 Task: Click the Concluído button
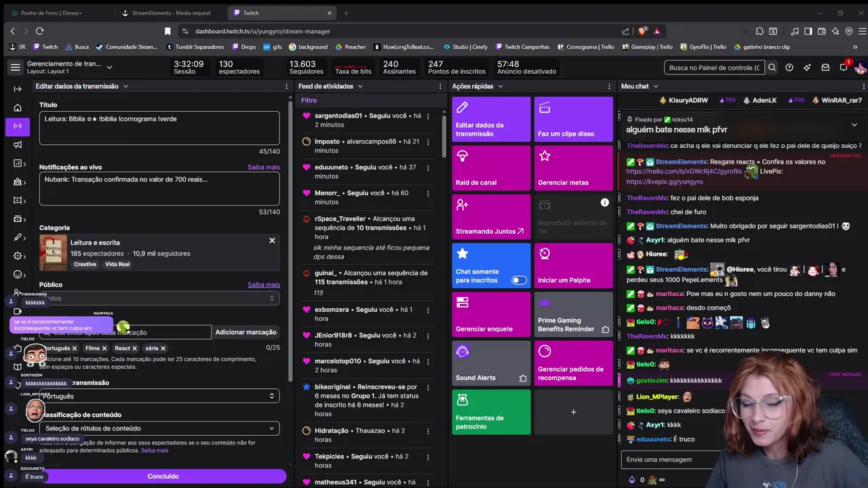[163, 476]
